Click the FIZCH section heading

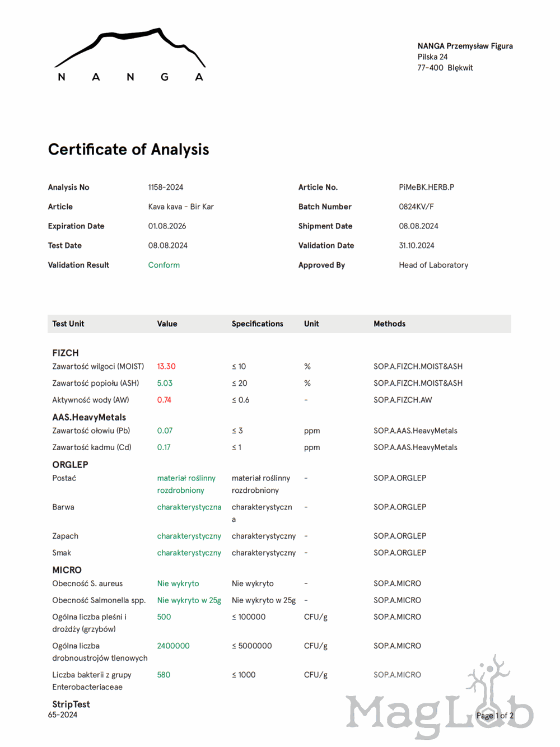click(x=66, y=353)
